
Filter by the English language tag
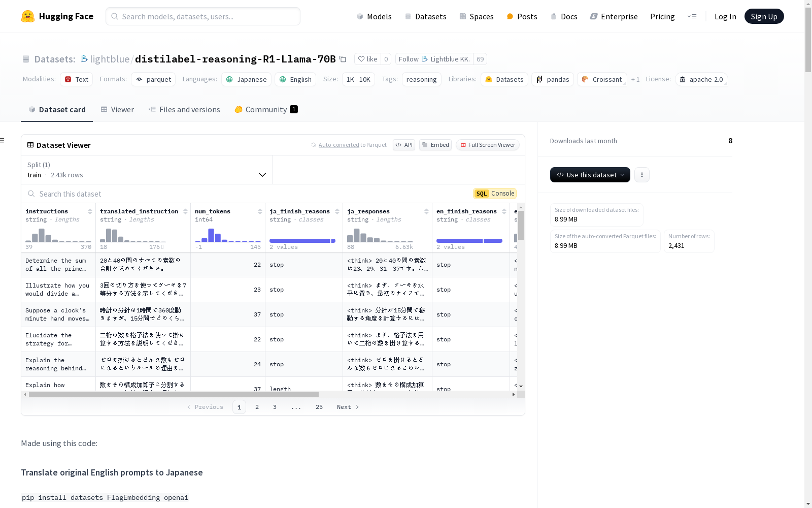tap(295, 79)
